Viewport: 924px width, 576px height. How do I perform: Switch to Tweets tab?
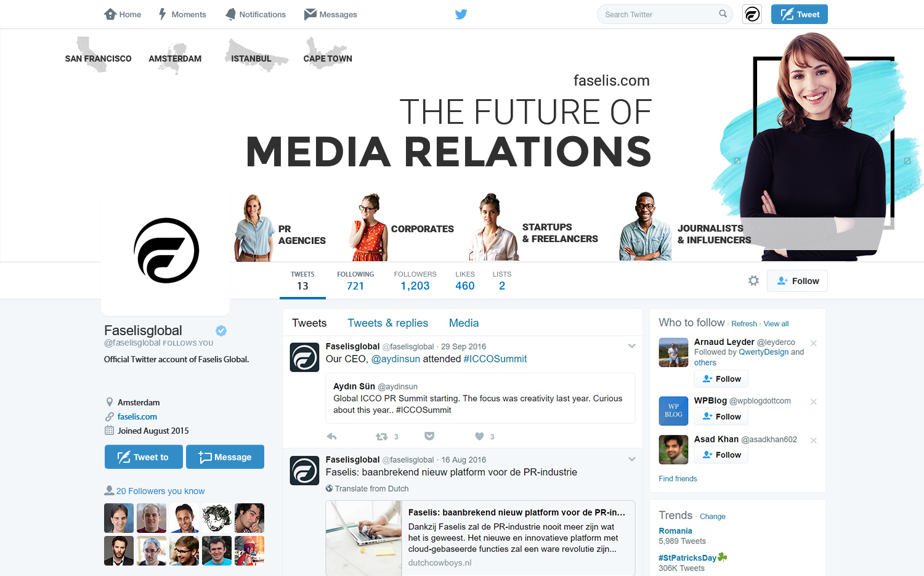[309, 323]
